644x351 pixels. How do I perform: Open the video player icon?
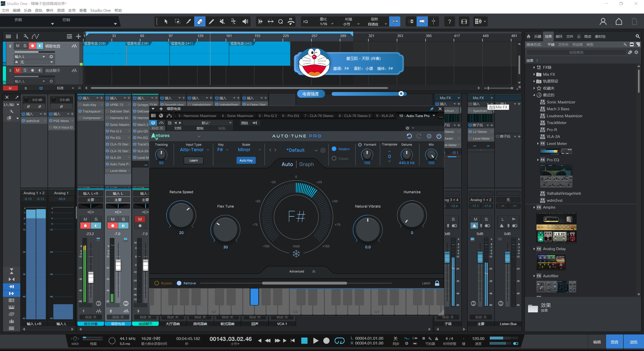point(464,22)
